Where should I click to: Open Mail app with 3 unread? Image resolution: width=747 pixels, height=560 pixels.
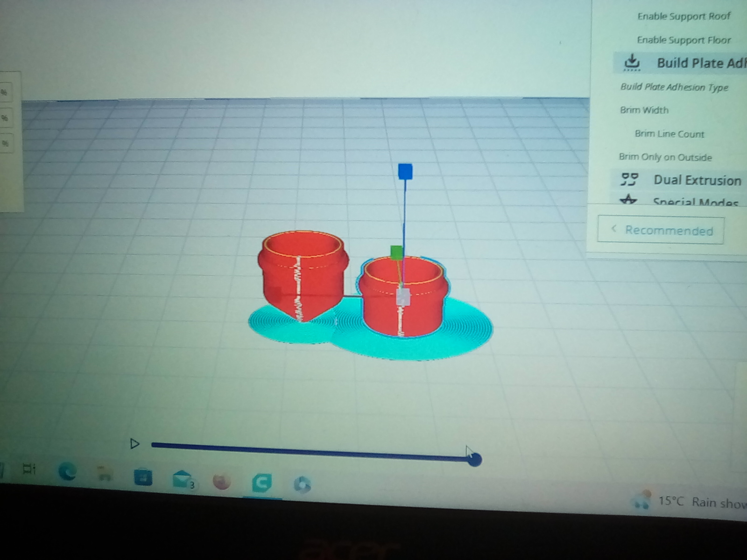(x=183, y=480)
